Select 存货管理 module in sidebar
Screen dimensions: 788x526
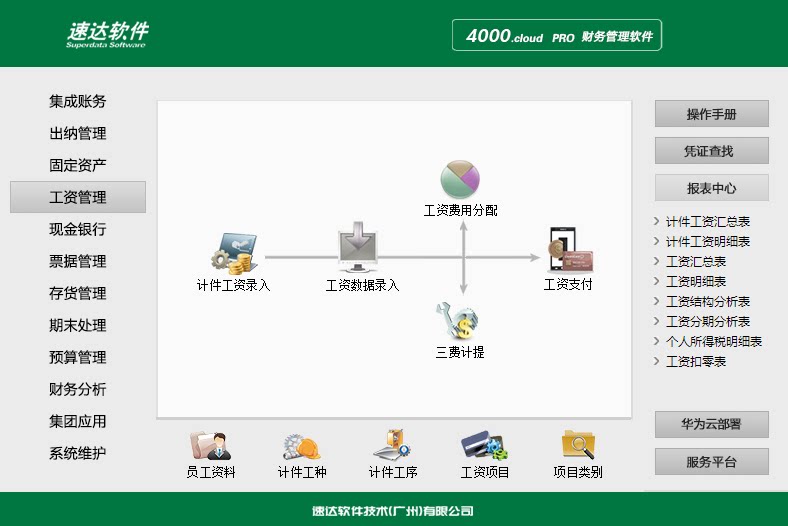(78, 293)
